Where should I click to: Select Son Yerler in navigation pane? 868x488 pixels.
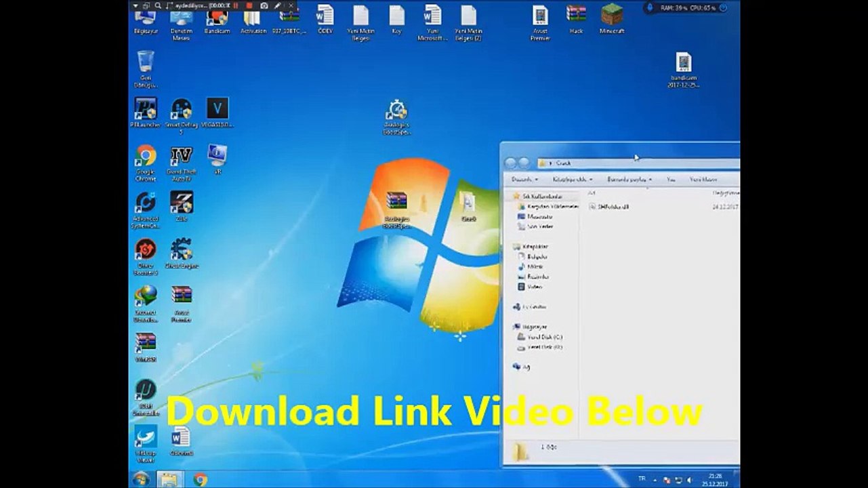coord(534,226)
